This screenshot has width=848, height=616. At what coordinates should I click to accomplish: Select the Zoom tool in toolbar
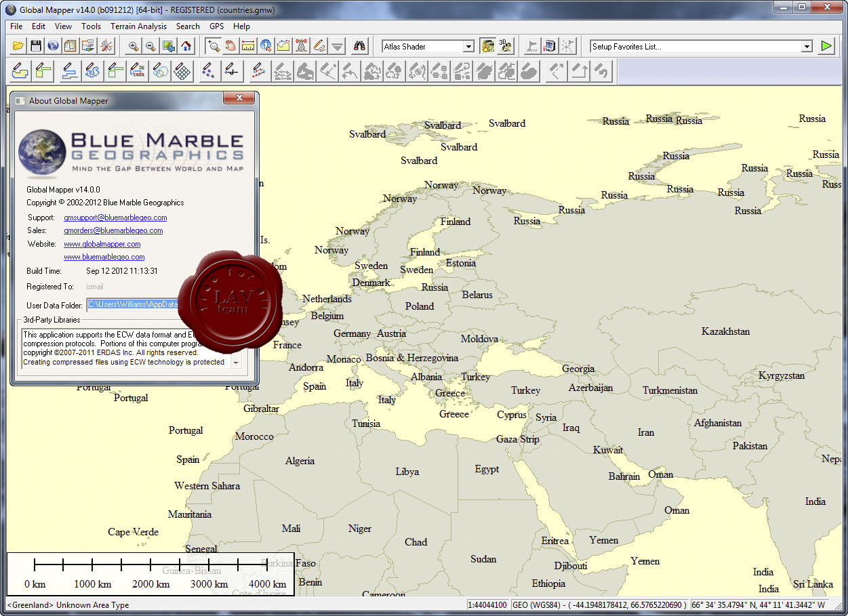(214, 47)
